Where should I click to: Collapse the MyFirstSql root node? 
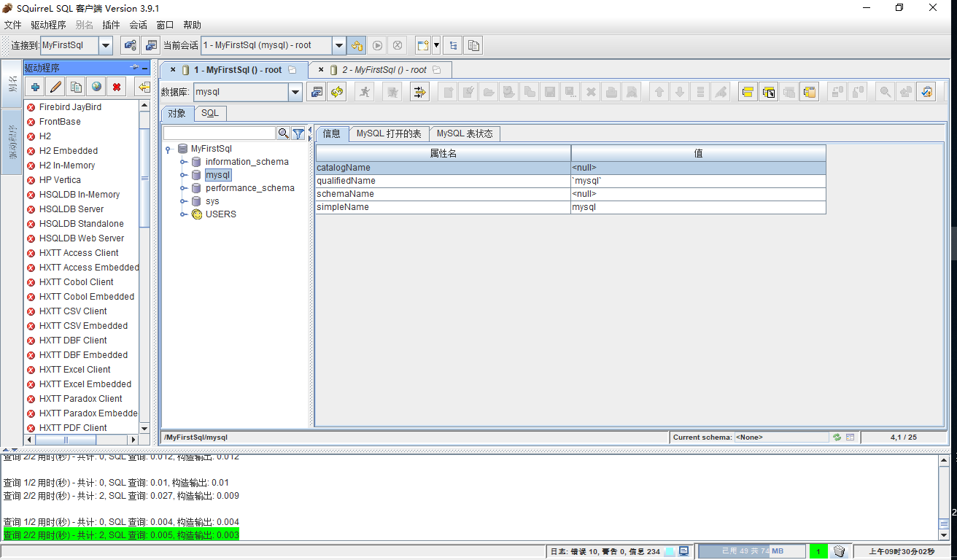point(168,149)
